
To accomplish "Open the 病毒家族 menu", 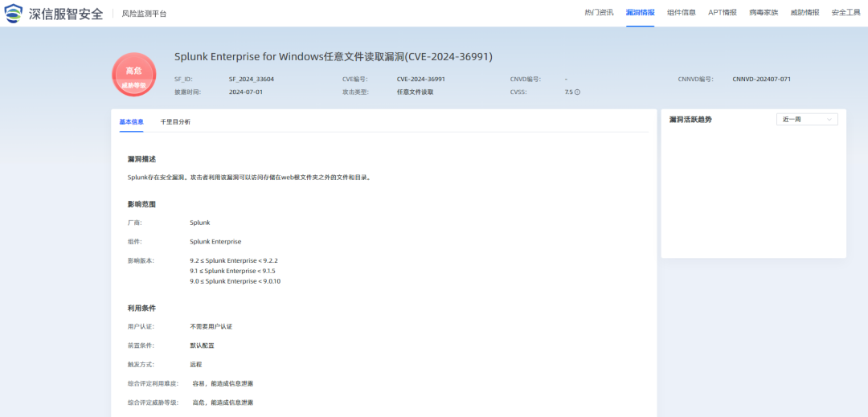I will tap(764, 13).
